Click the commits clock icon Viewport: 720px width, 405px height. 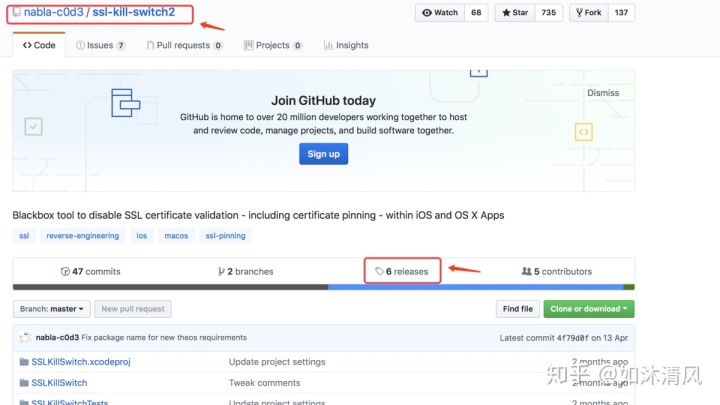tap(65, 271)
